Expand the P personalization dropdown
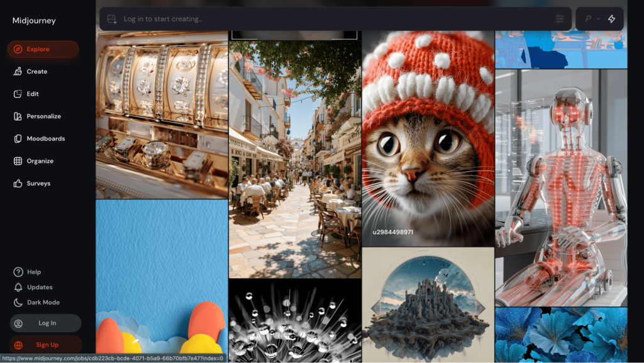 (592, 19)
